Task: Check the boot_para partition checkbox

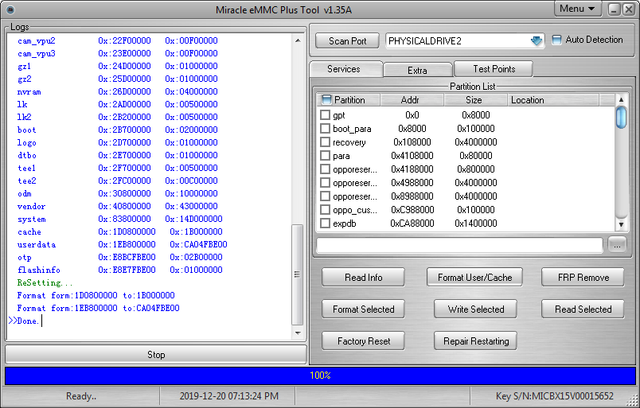Action: pos(325,129)
